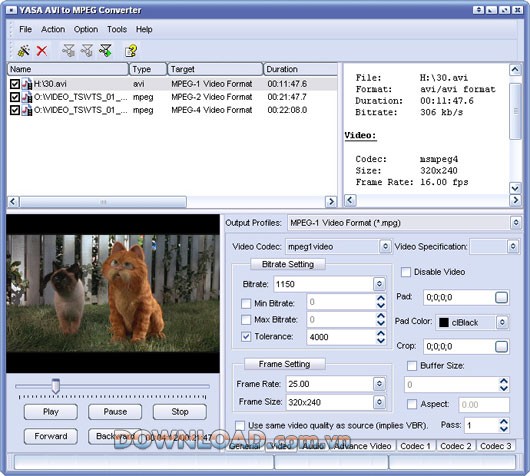Click the Pass spinner arrows

[504, 425]
